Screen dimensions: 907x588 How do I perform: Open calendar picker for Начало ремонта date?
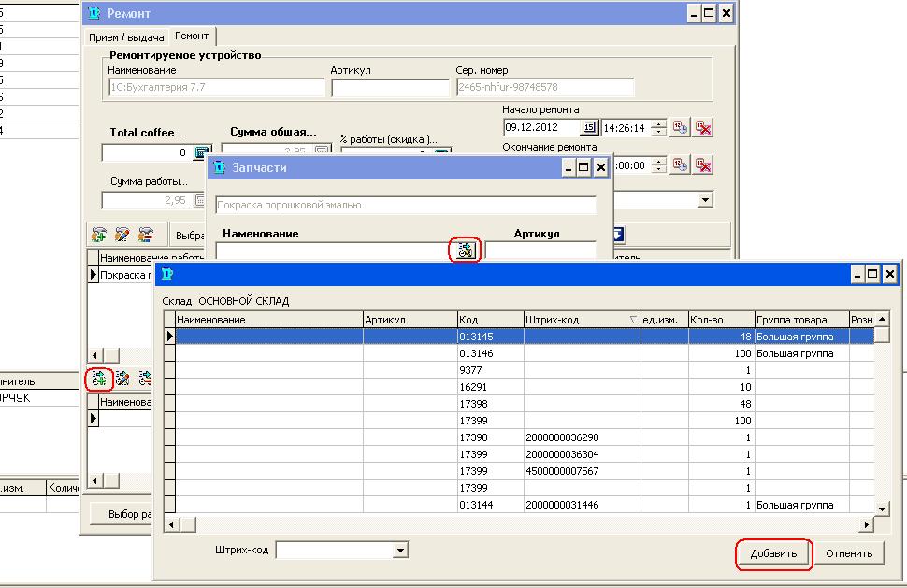click(x=589, y=128)
